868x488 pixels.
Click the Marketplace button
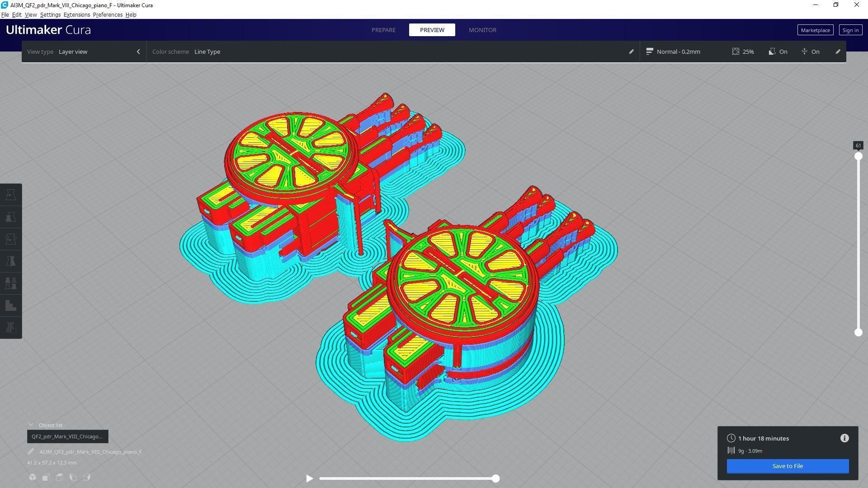[815, 30]
